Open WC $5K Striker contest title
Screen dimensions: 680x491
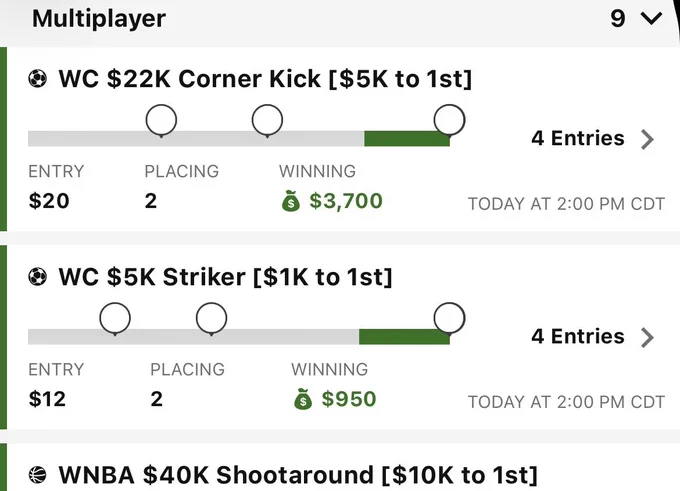pos(225,277)
